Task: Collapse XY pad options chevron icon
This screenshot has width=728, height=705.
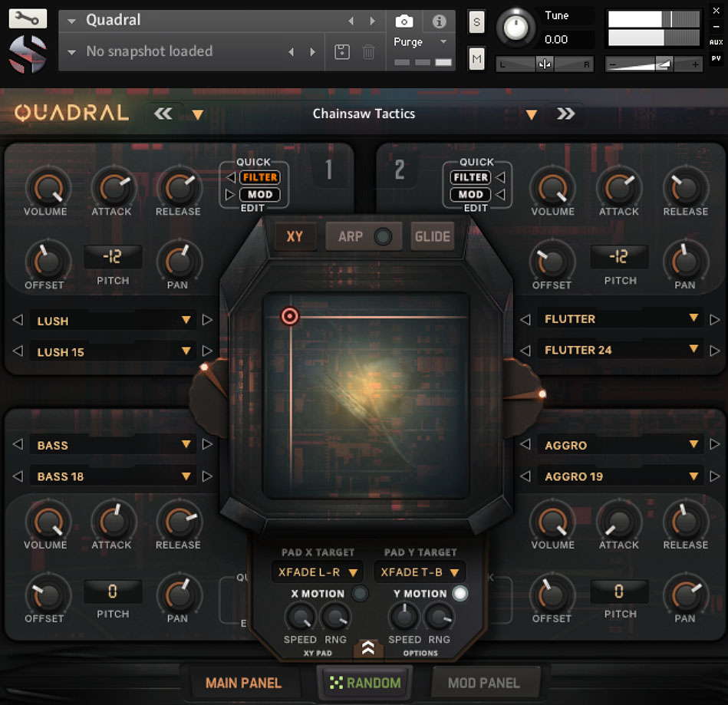Action: click(x=368, y=647)
